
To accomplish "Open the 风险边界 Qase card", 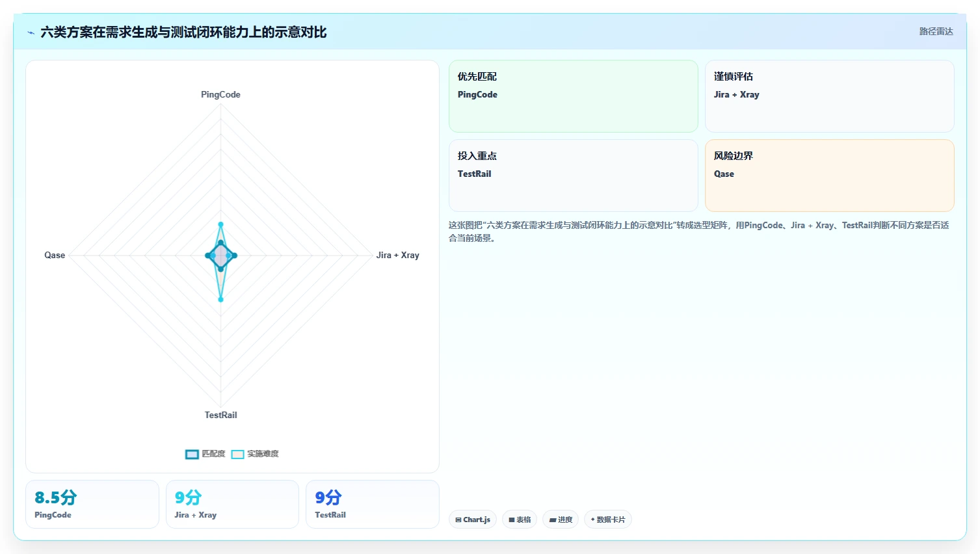I will [829, 176].
